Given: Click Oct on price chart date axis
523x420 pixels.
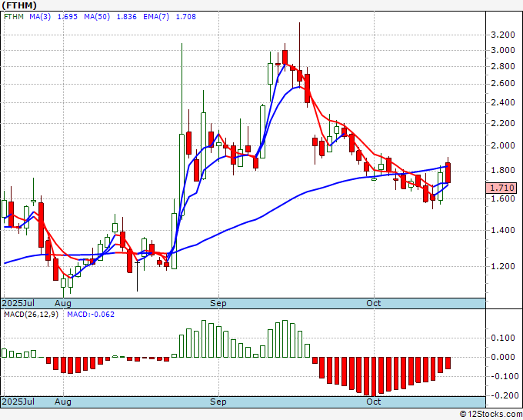Looking at the screenshot, I should point(373,303).
